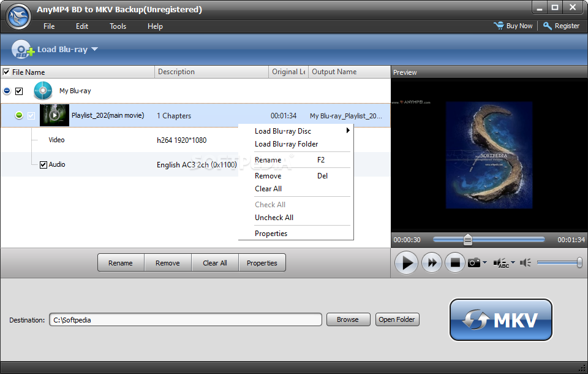Click the Original Length column header
The width and height of the screenshot is (588, 374).
288,72
